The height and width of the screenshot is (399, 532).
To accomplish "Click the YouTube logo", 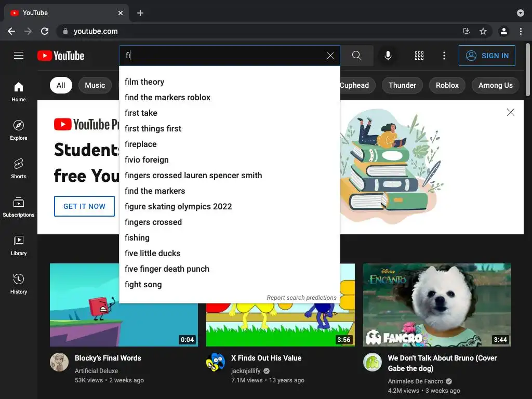I will 61,56.
